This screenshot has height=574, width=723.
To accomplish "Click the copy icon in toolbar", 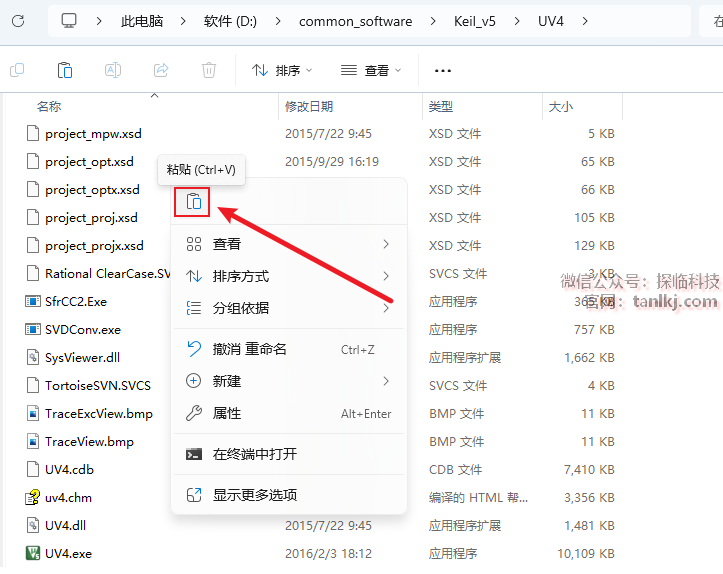I will pos(17,70).
